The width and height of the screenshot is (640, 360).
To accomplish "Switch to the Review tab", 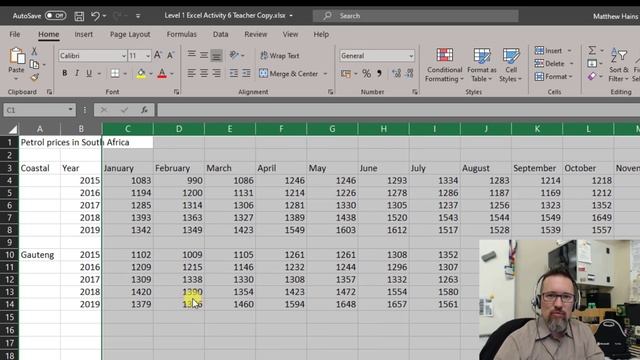I will point(256,34).
